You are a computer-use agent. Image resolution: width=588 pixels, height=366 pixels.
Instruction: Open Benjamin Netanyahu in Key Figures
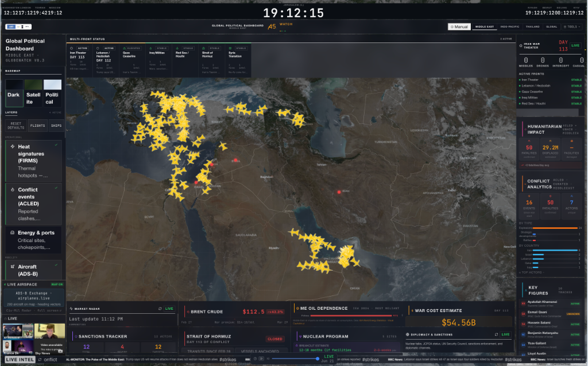[x=551, y=334]
